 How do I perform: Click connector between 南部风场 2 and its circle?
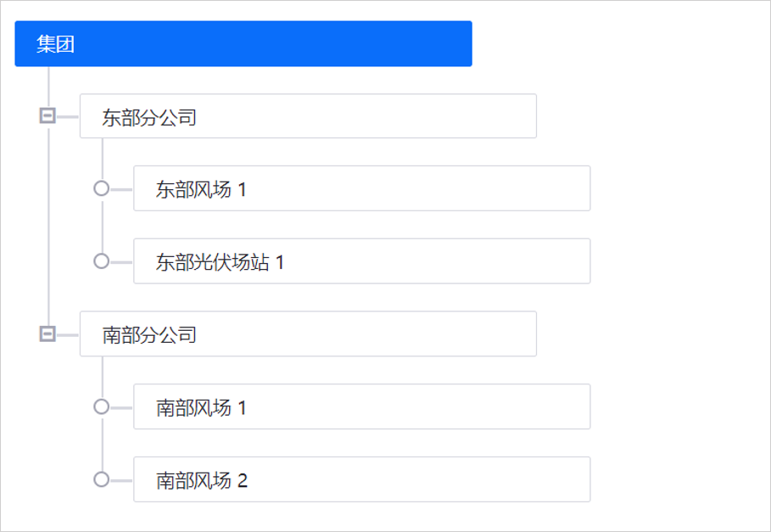(x=121, y=480)
